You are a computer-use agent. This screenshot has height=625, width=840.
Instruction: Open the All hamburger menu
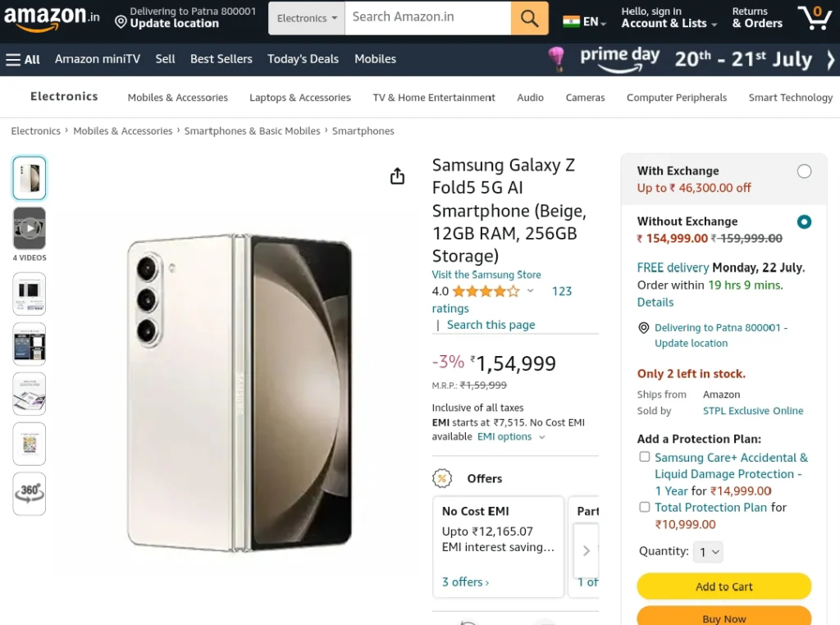tap(22, 59)
